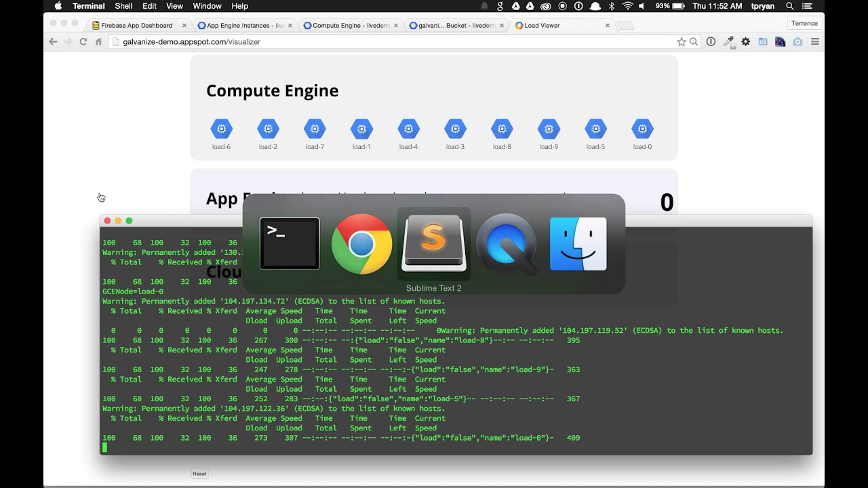Image resolution: width=868 pixels, height=488 pixels.
Task: Select the load-1 instance icon
Action: (361, 129)
